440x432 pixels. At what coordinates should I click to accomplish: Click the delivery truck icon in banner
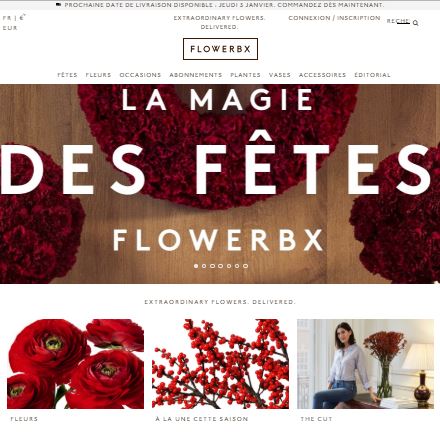[58, 5]
